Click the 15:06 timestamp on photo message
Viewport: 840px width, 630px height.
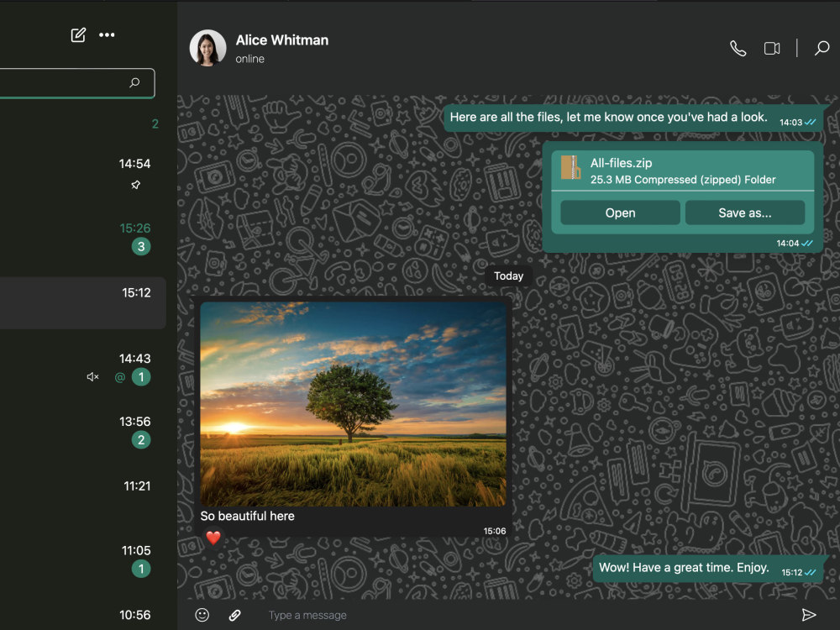(x=495, y=531)
